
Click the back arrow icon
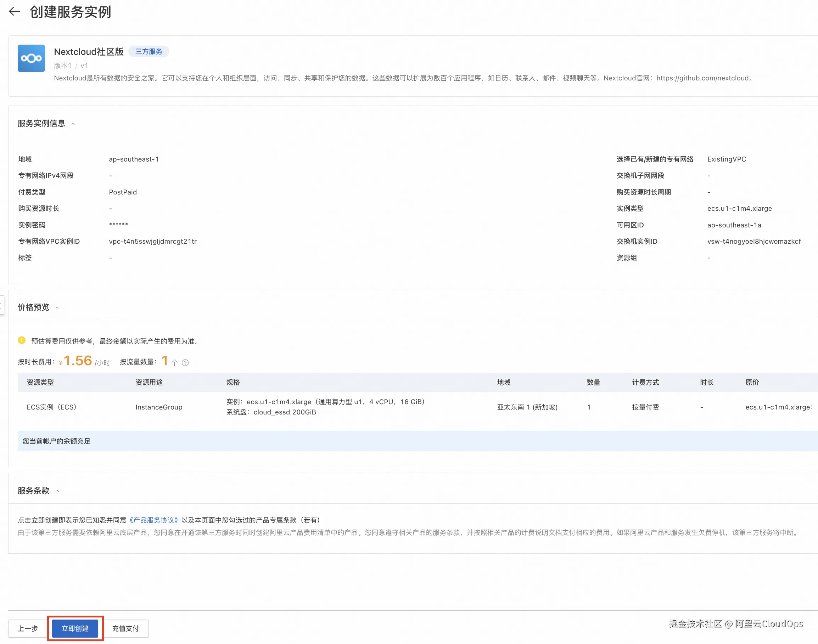click(x=14, y=12)
